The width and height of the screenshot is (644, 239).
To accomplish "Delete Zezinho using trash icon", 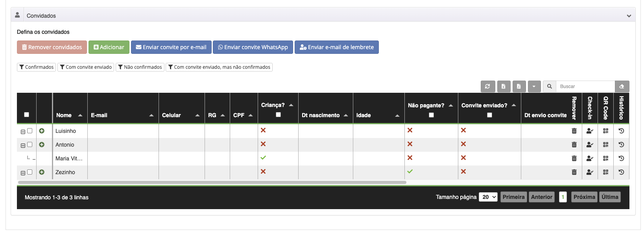I will pos(574,172).
